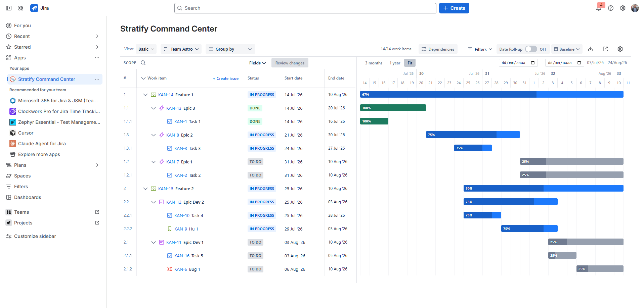This screenshot has height=308, width=644.
Task: Click the Create button
Action: [x=454, y=8]
